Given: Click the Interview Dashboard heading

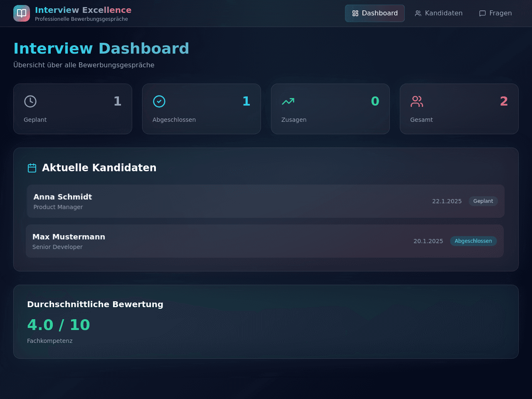Looking at the screenshot, I should coord(101,48).
